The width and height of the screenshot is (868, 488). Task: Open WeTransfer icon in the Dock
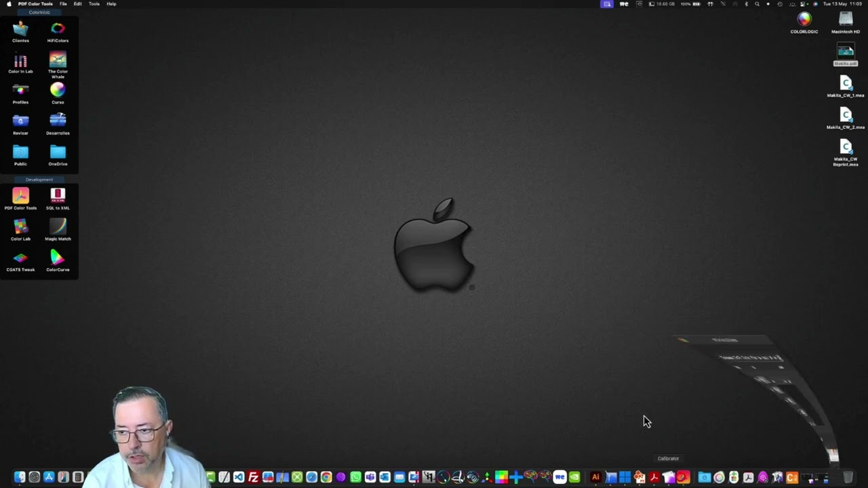coord(559,477)
